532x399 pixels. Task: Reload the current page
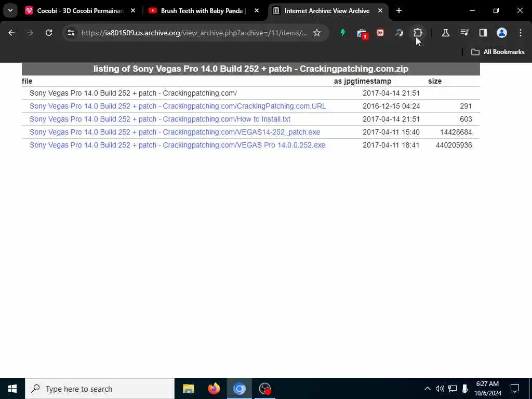click(x=49, y=33)
